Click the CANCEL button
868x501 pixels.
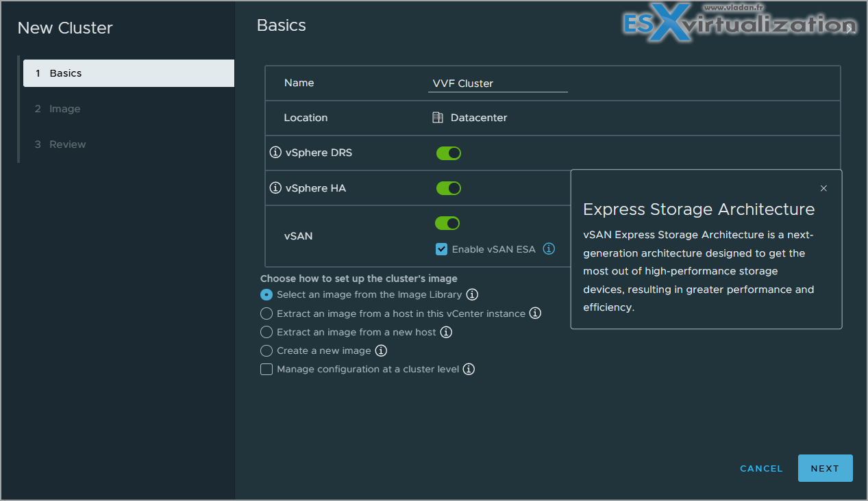[x=761, y=469]
